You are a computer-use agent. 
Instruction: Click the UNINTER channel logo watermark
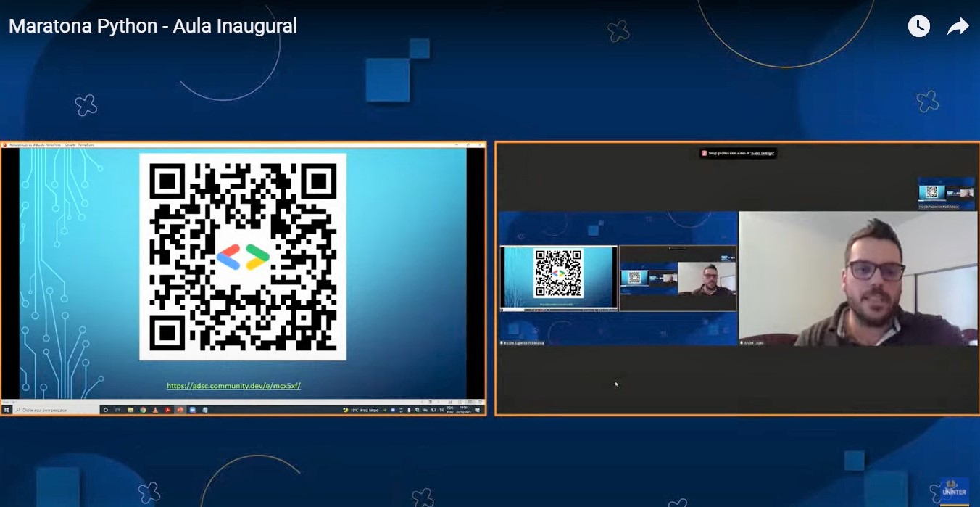(x=953, y=487)
